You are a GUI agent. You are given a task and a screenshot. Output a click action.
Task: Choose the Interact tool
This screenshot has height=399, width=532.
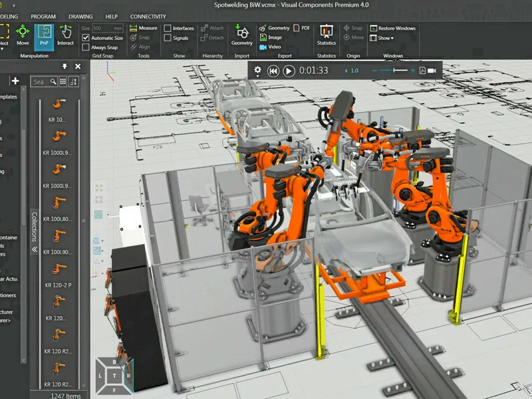pyautogui.click(x=65, y=35)
